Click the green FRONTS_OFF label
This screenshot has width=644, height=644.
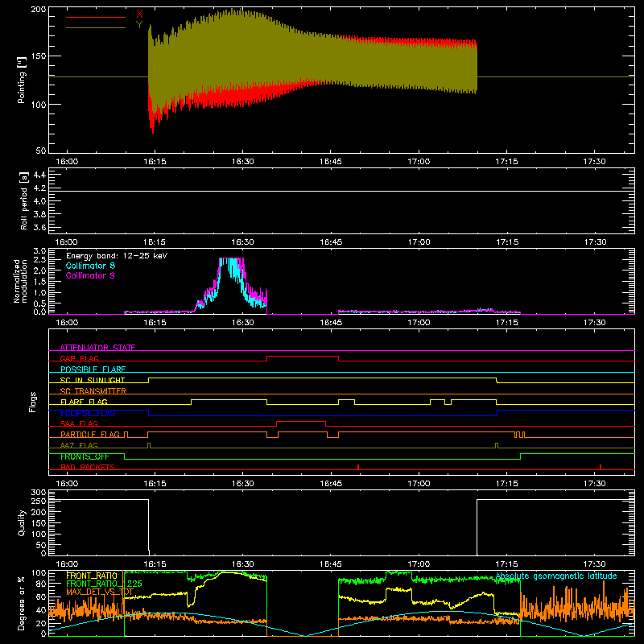[x=85, y=456]
